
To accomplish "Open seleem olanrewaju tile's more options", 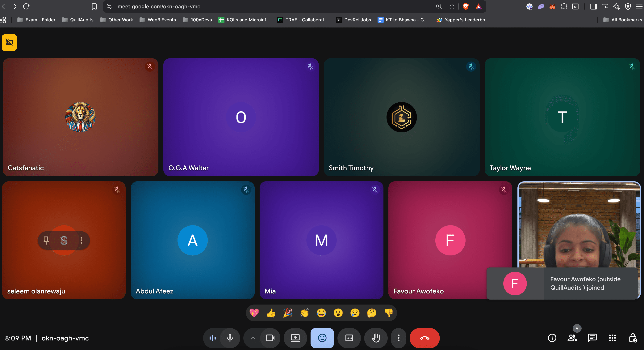I will pyautogui.click(x=82, y=240).
